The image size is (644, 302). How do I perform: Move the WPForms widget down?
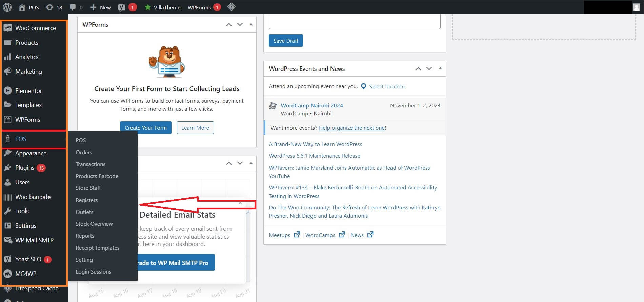click(x=240, y=24)
